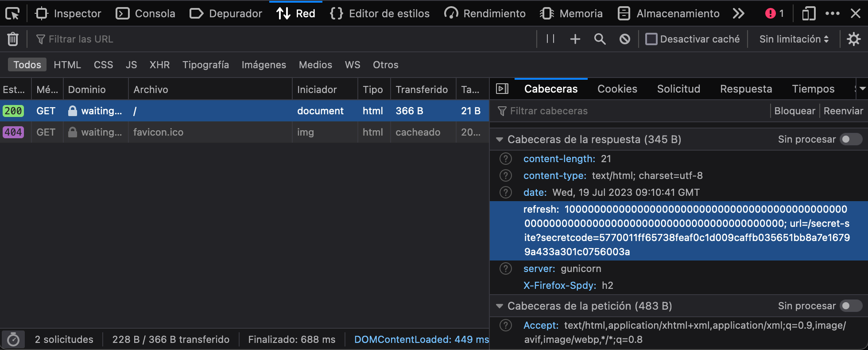This screenshot has width=868, height=350.
Task: Close the developer tools panel
Action: pyautogui.click(x=856, y=14)
